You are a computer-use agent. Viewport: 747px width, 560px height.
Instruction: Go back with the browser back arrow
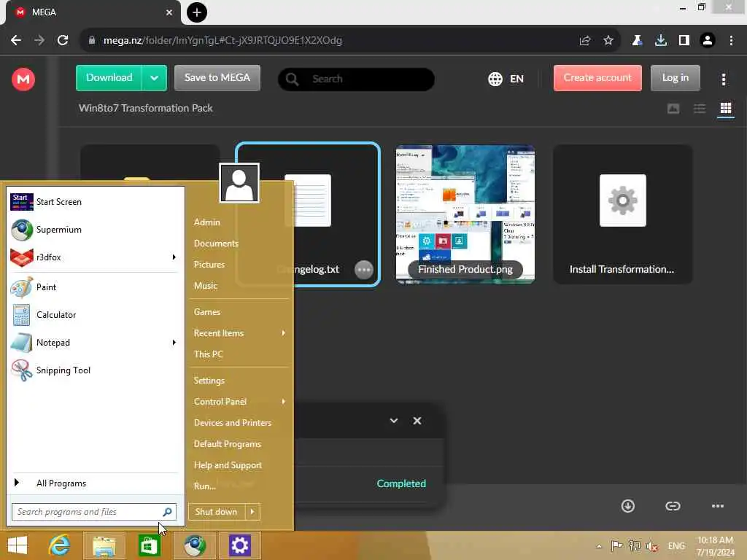point(16,41)
